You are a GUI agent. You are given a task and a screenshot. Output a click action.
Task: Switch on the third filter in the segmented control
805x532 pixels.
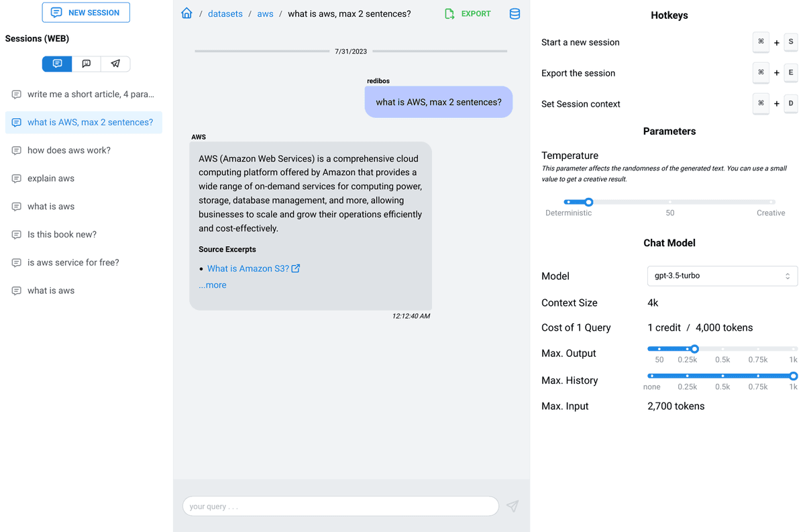(x=115, y=63)
